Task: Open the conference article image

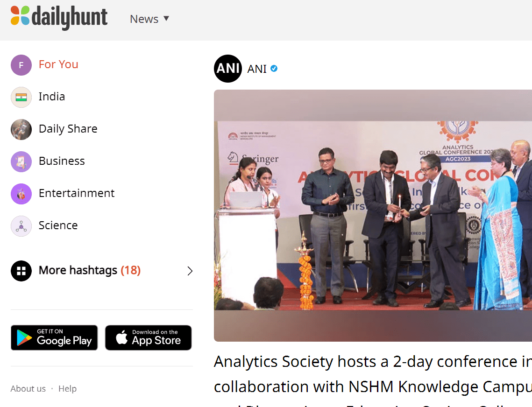Action: 373,215
